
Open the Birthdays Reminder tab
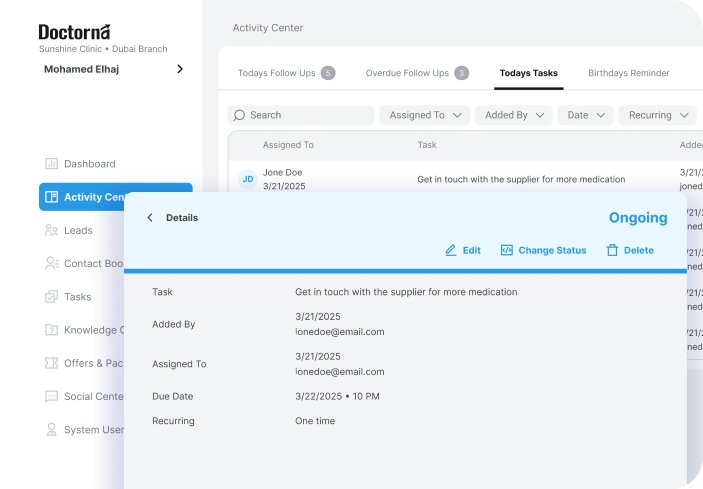(x=628, y=73)
